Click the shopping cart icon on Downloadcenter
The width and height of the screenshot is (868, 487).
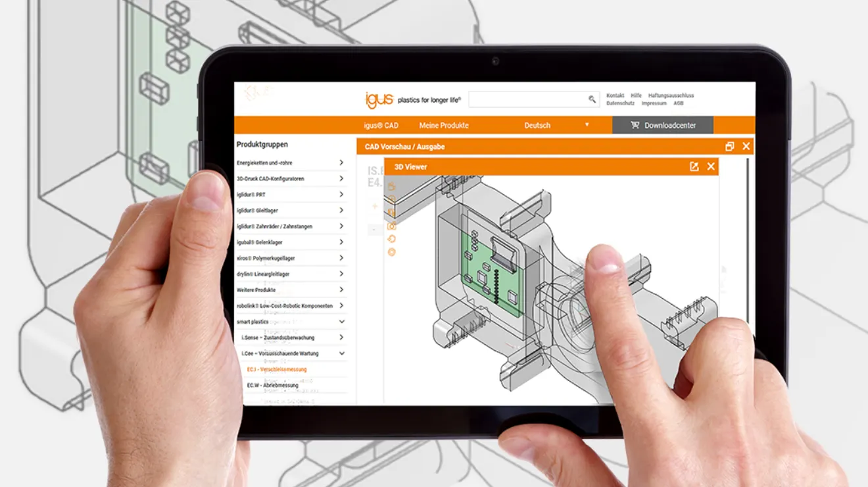[635, 124]
